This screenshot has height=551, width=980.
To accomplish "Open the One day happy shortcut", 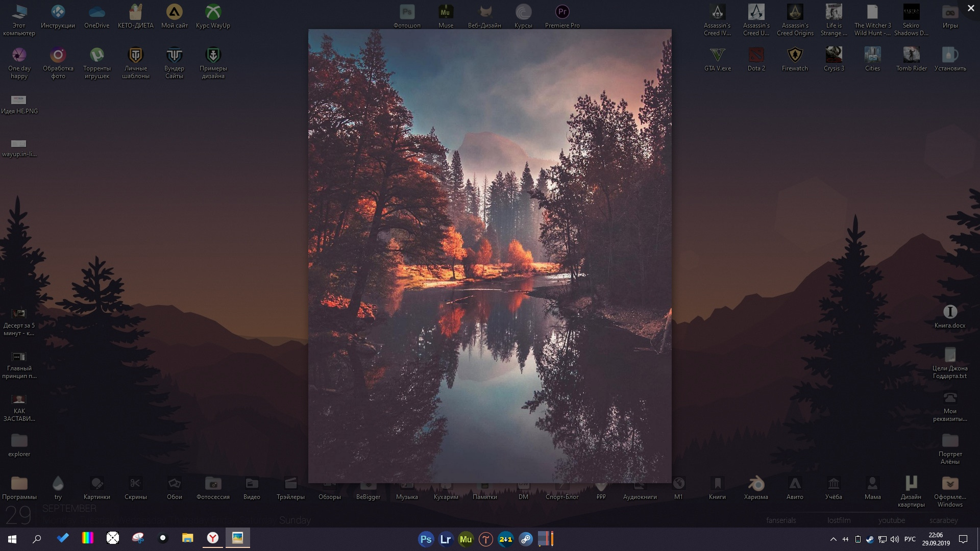I will click(19, 62).
